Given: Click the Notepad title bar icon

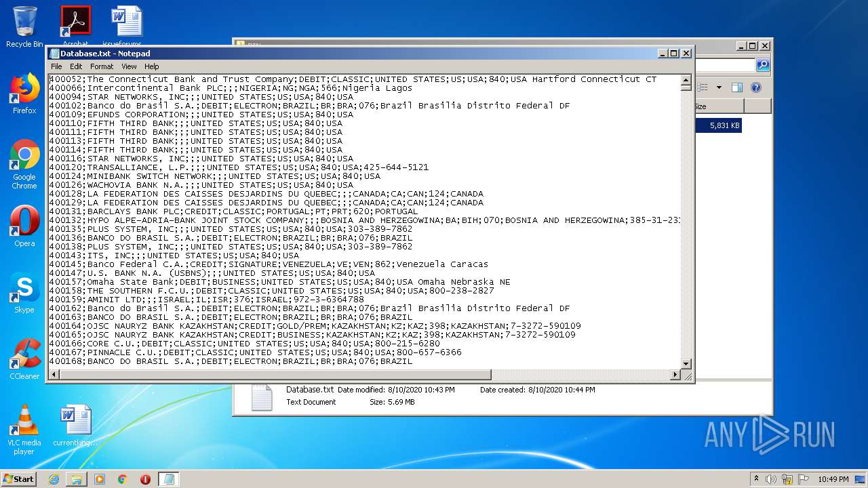Looking at the screenshot, I should pos(54,54).
